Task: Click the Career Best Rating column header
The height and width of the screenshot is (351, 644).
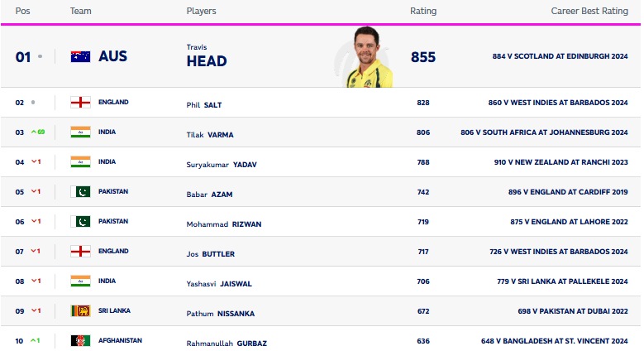Action: click(x=589, y=12)
